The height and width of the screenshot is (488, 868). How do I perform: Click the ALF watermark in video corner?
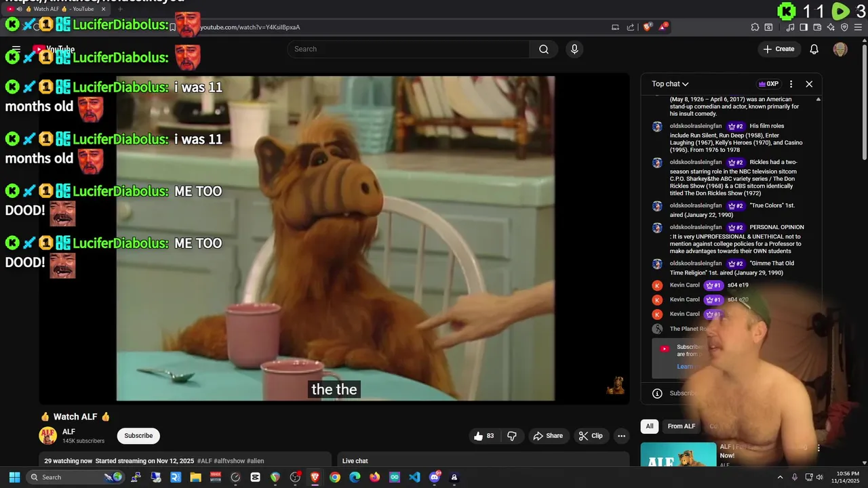tap(616, 385)
